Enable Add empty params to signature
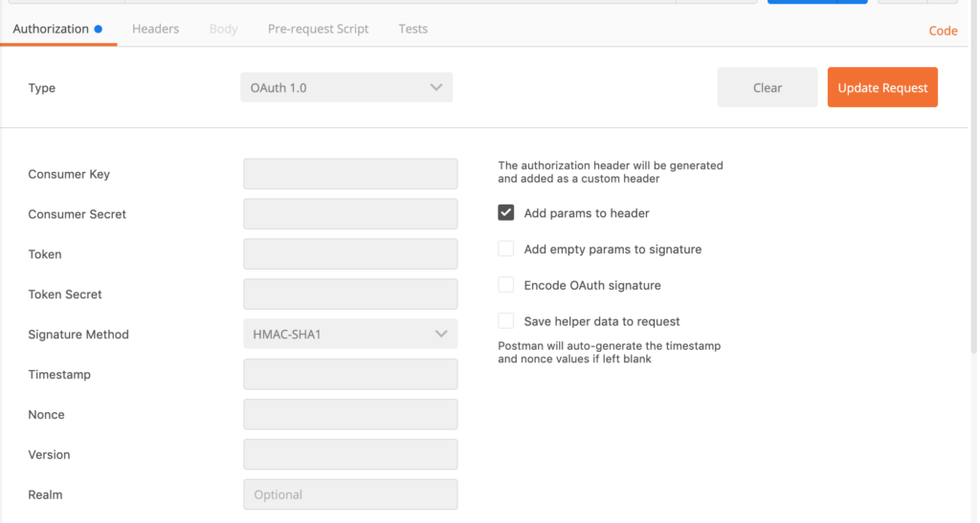 [x=505, y=249]
